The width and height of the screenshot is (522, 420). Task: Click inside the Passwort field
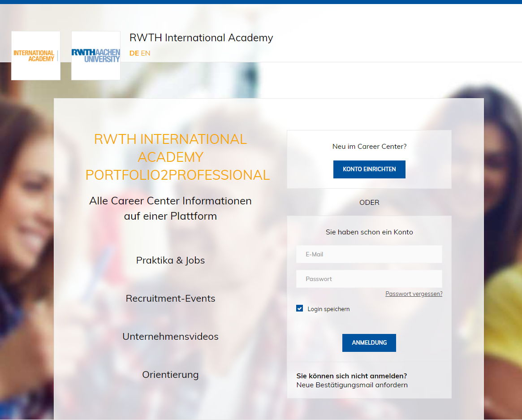[x=369, y=278]
